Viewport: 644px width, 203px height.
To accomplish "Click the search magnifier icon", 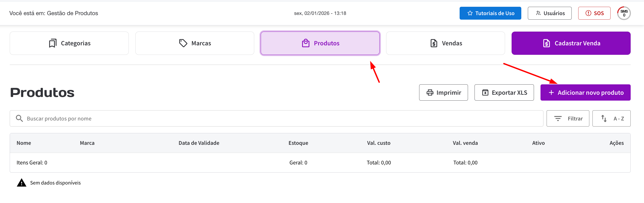I will pyautogui.click(x=19, y=118).
